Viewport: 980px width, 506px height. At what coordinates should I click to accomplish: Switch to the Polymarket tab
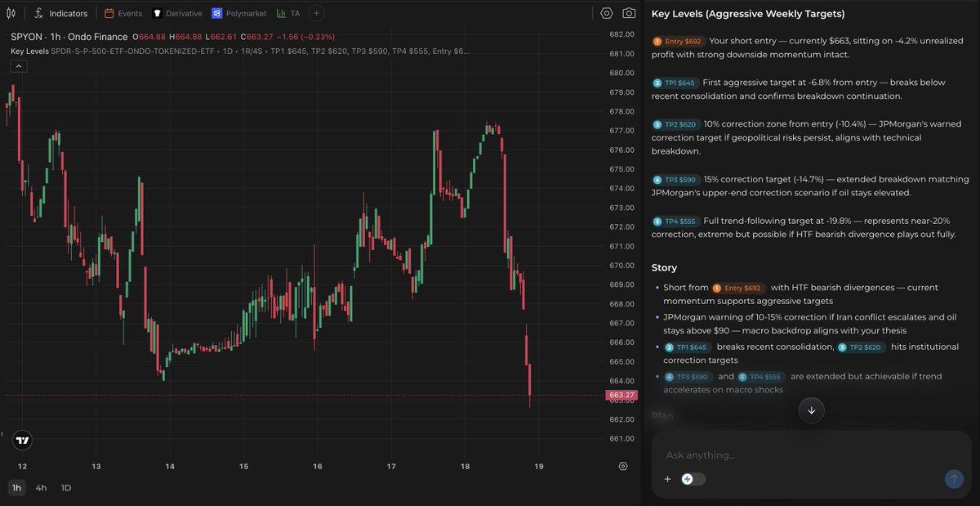[x=239, y=13]
